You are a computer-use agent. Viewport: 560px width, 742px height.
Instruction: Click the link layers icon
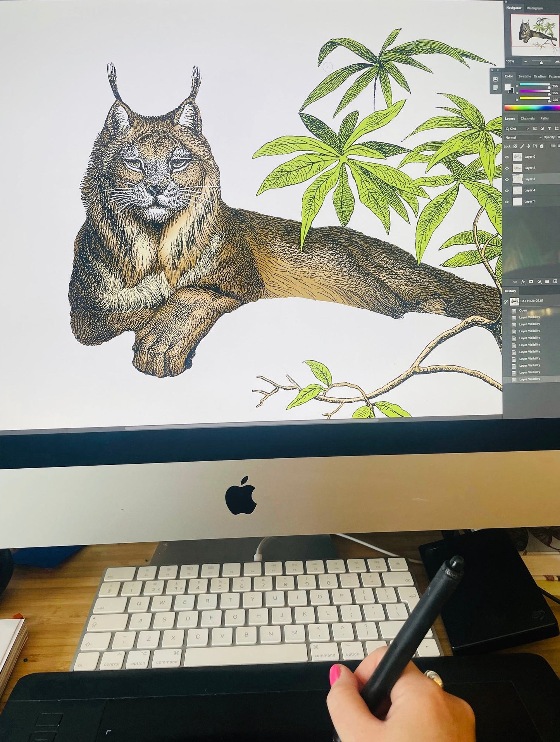coord(515,282)
